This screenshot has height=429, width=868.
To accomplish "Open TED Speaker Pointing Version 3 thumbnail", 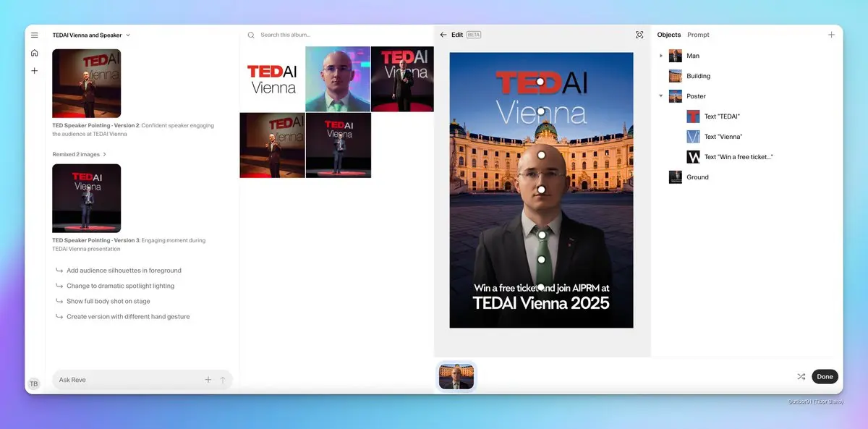I will point(87,198).
